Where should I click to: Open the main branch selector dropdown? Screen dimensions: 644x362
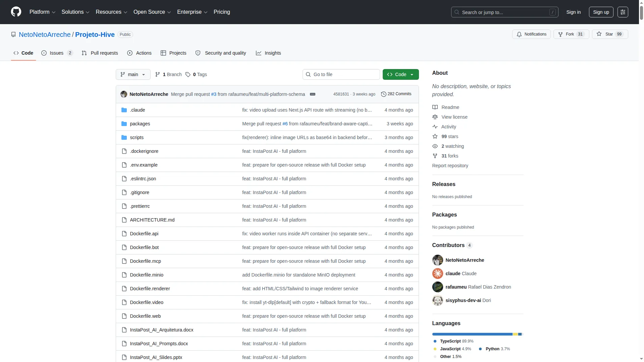[133, 74]
